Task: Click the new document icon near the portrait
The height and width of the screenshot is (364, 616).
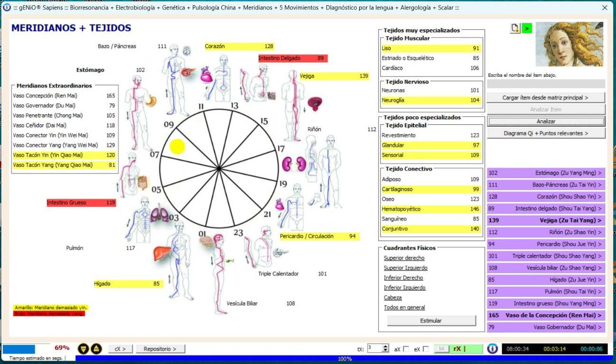Action: click(x=515, y=28)
